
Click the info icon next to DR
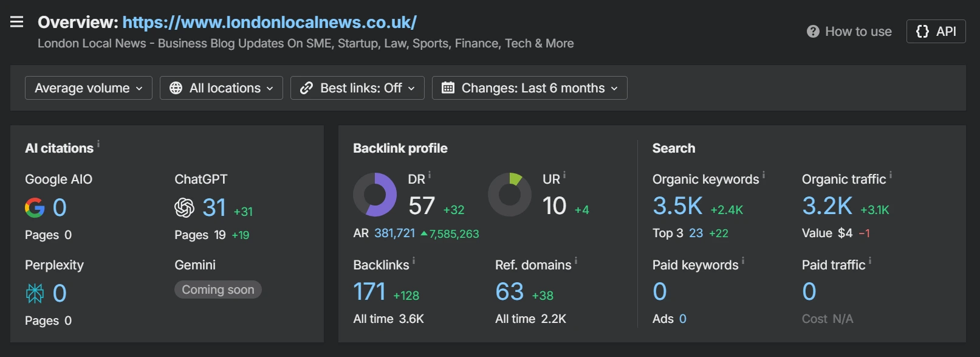tap(430, 175)
